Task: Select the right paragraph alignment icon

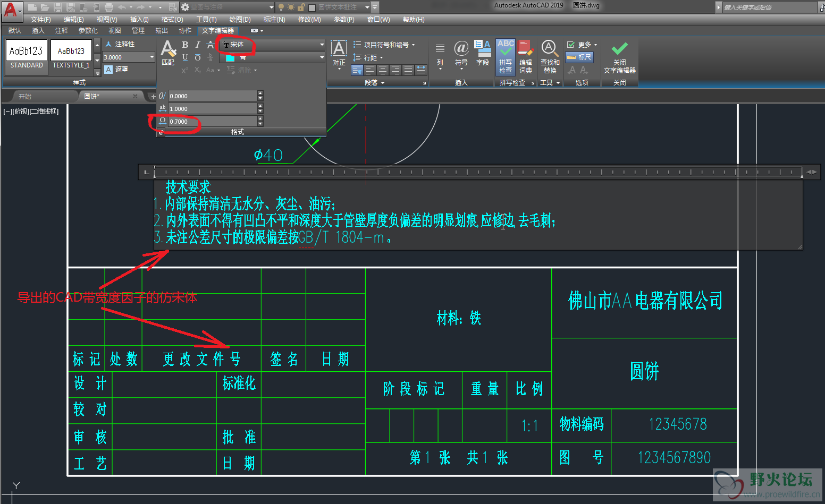Action: [x=395, y=70]
